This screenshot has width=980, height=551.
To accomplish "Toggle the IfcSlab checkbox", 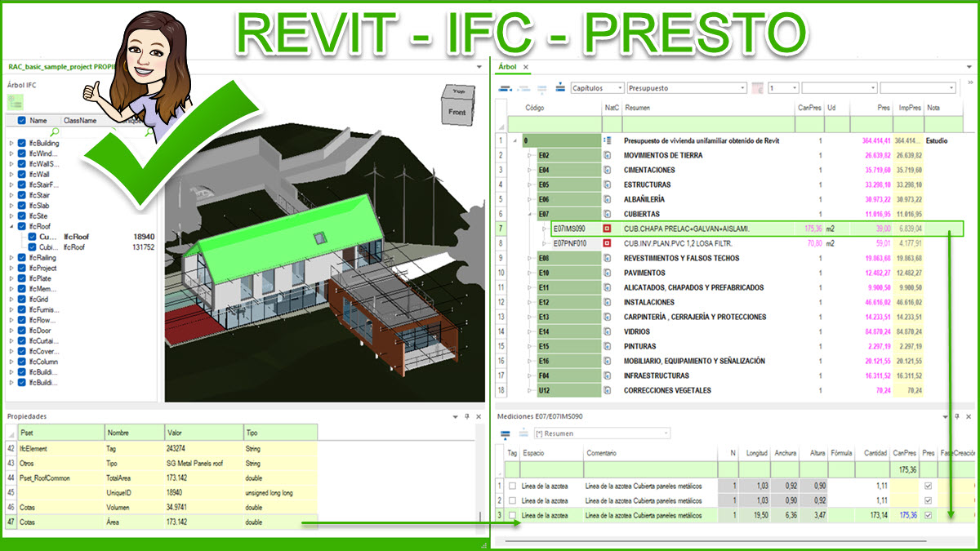I will tap(21, 206).
